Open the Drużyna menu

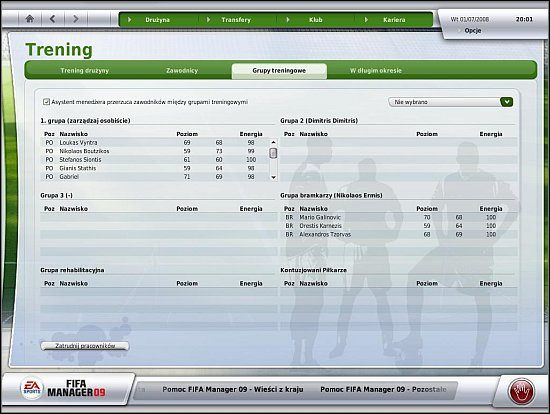tap(157, 20)
